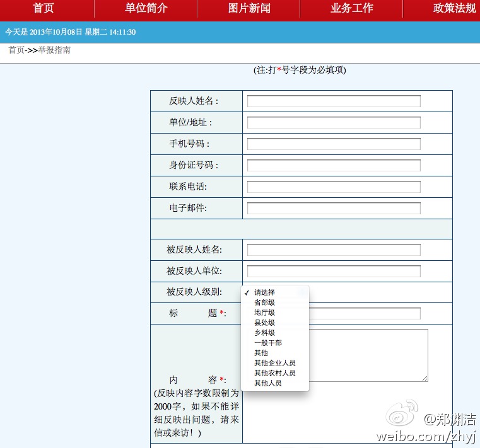This screenshot has width=480, height=448.
Task: Click the 首页 breadcrumb link
Action: 16,50
